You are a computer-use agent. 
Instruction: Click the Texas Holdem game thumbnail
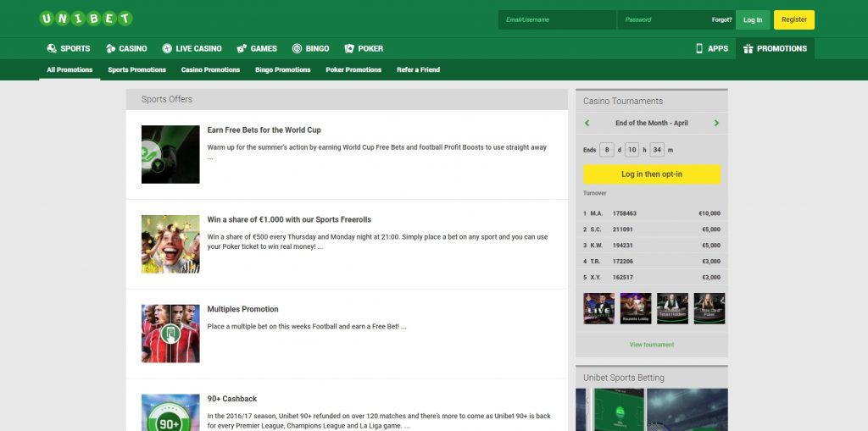pyautogui.click(x=672, y=309)
